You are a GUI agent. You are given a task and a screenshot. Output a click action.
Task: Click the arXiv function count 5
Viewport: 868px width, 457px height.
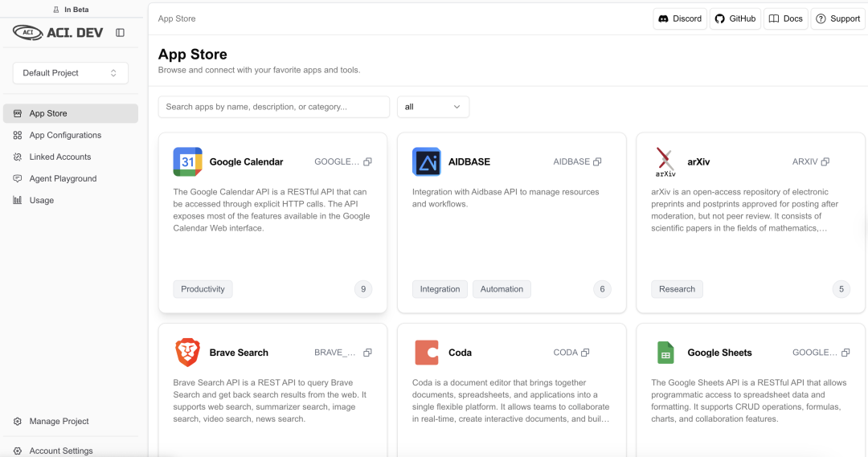pyautogui.click(x=841, y=289)
